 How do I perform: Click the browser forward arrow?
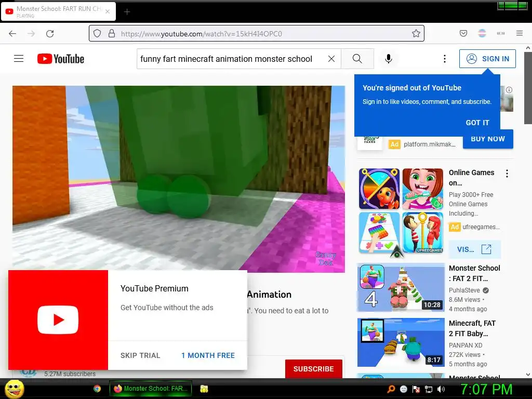click(x=31, y=34)
